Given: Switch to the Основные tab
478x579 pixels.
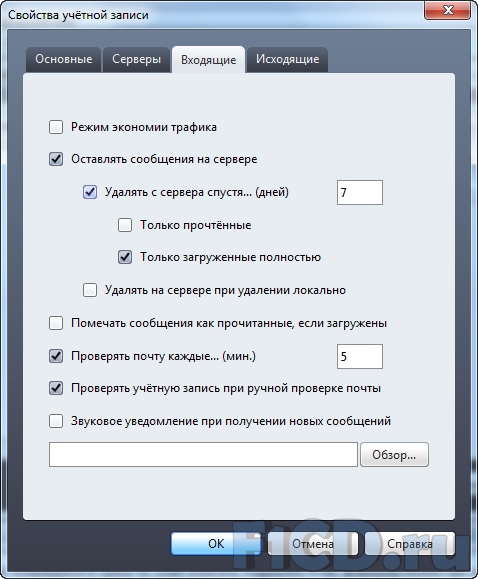Looking at the screenshot, I should 64,59.
